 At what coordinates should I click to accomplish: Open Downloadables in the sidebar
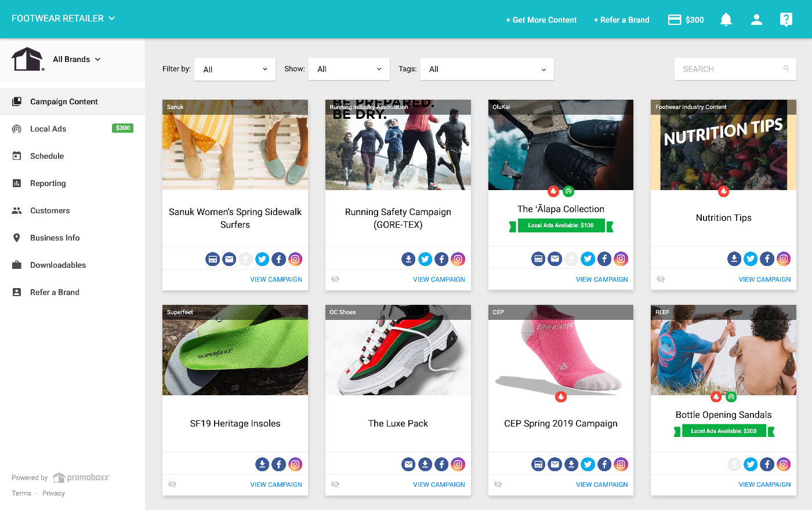pos(72,265)
